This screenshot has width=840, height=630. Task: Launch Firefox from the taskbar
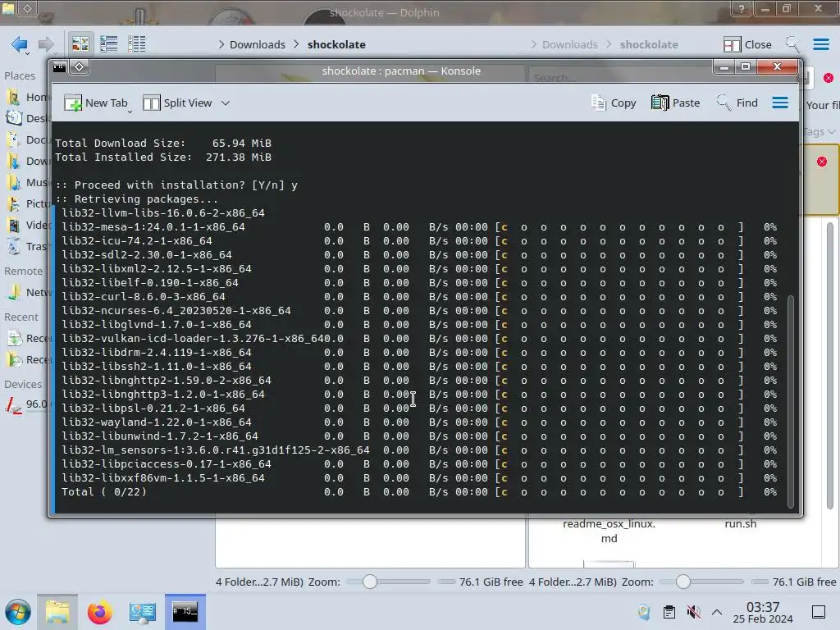click(x=99, y=612)
